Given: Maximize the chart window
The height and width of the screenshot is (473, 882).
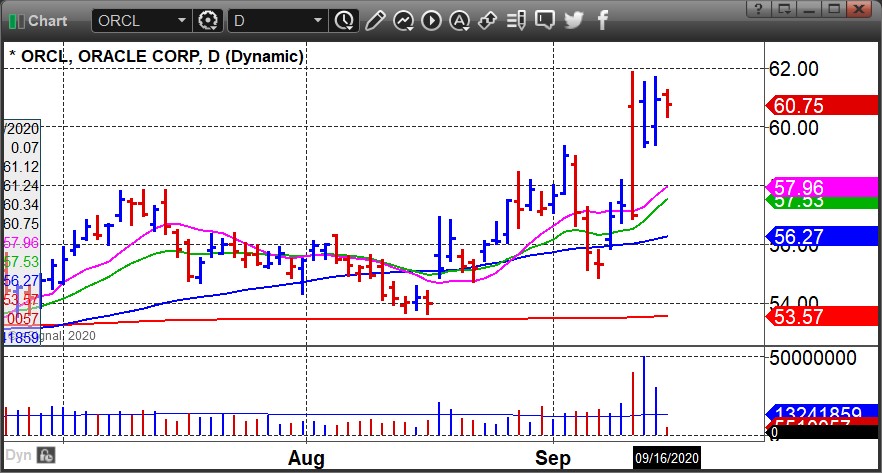Looking at the screenshot, I should coord(834,8).
